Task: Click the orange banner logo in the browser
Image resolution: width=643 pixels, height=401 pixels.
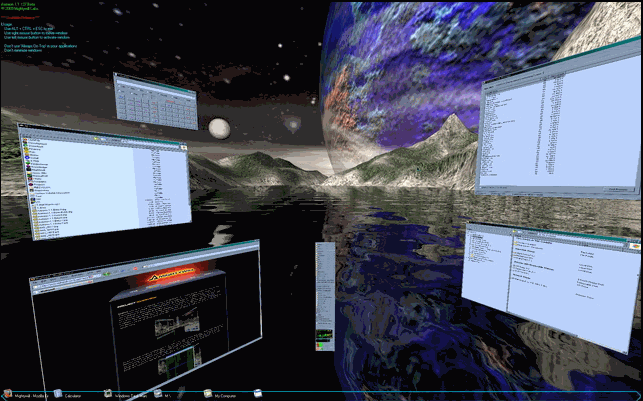Action: point(173,274)
